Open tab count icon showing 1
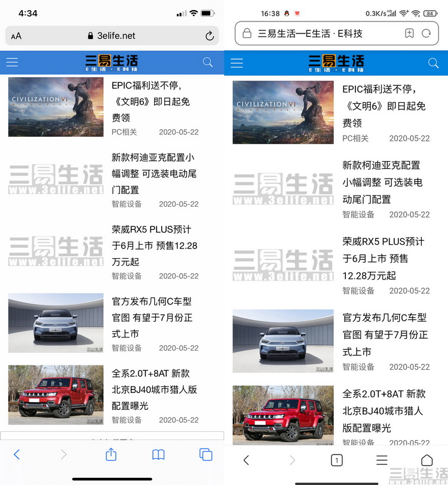 [337, 461]
